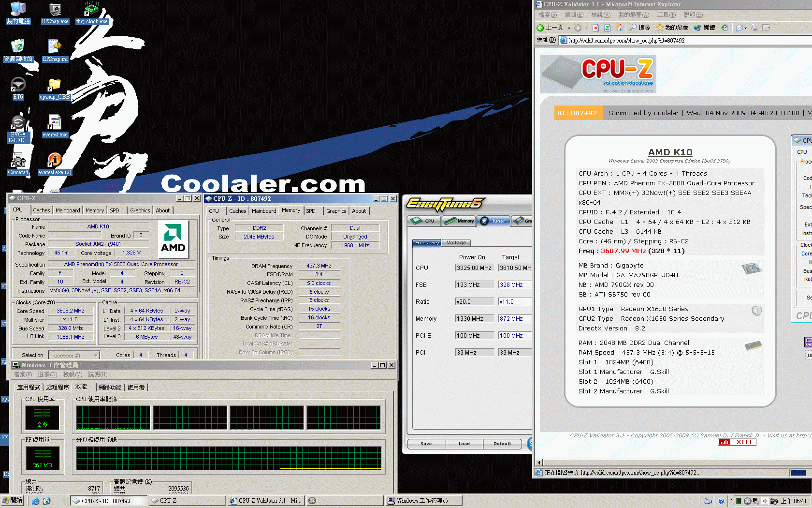Viewport: 812px width, 508px height.
Task: Open the Caches tab in left CPU-Z window
Action: point(41,210)
